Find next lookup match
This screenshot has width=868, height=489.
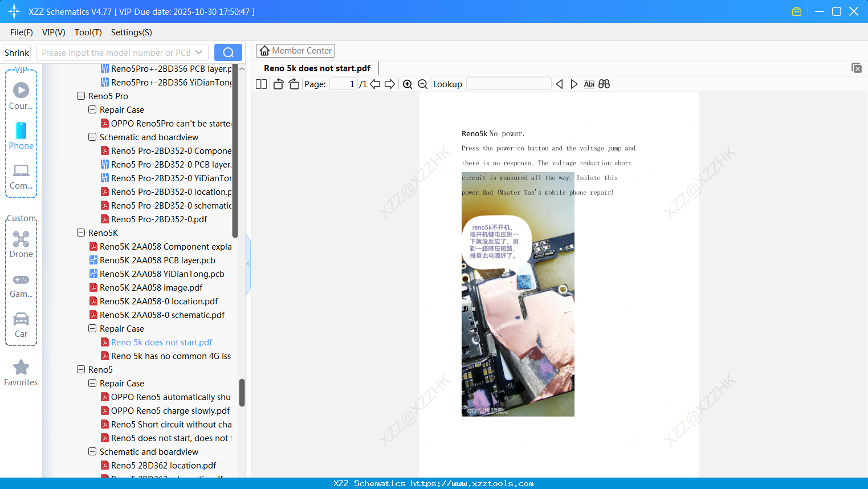(574, 84)
